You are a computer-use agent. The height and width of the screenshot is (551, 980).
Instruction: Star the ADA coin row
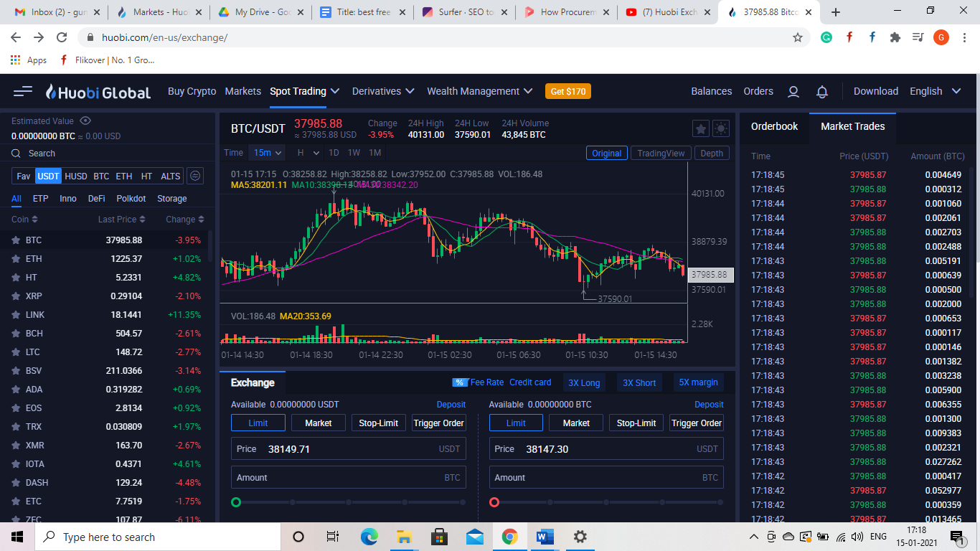pyautogui.click(x=16, y=390)
